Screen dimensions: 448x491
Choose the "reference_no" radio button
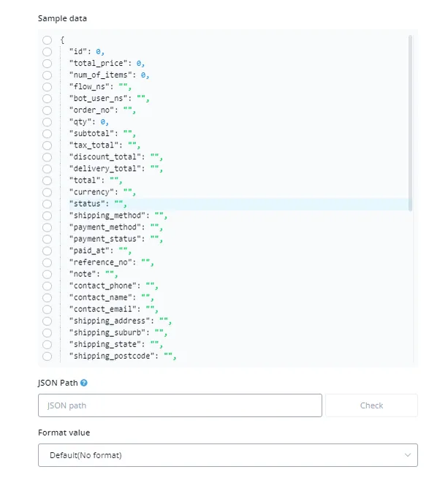(47, 263)
